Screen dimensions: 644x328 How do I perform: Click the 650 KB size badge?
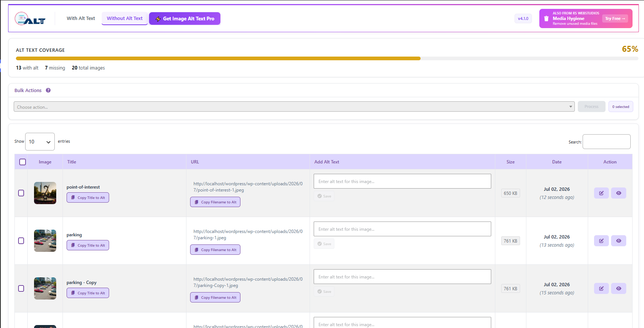(510, 193)
